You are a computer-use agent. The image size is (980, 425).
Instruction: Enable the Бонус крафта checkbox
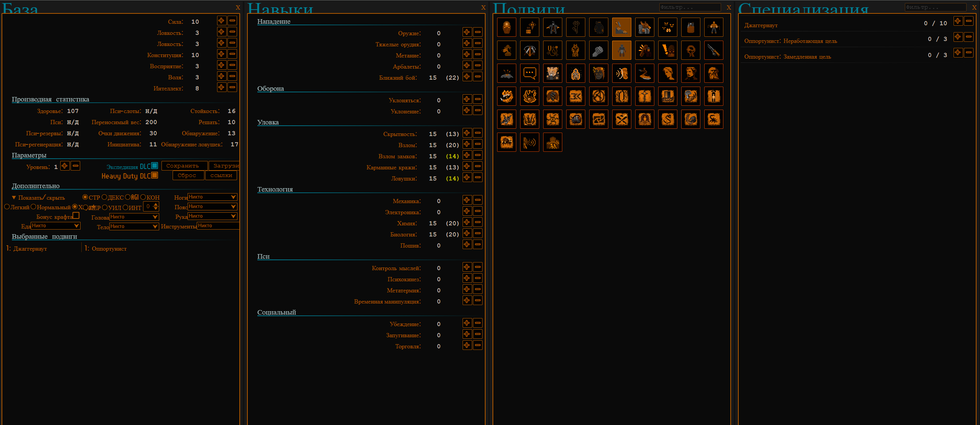(76, 216)
